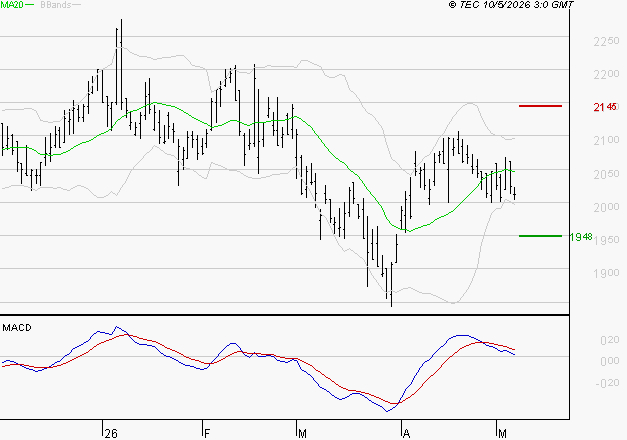Click the MACD 000 axis label
This screenshot has width=627, height=440.
click(x=610, y=361)
